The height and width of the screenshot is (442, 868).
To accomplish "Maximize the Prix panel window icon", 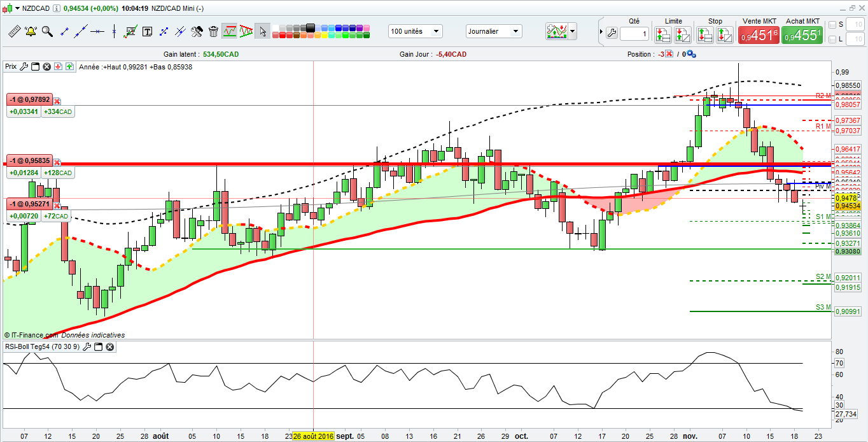I will tap(36, 66).
